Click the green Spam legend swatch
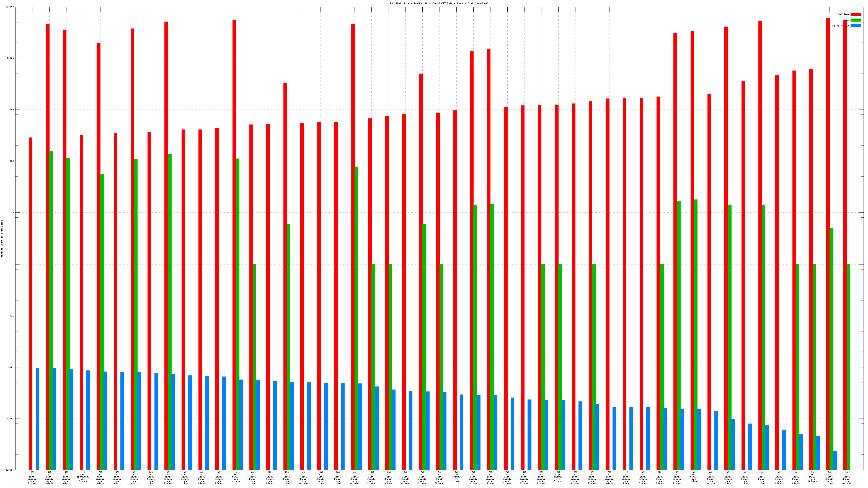This screenshot has width=868, height=488. click(856, 20)
